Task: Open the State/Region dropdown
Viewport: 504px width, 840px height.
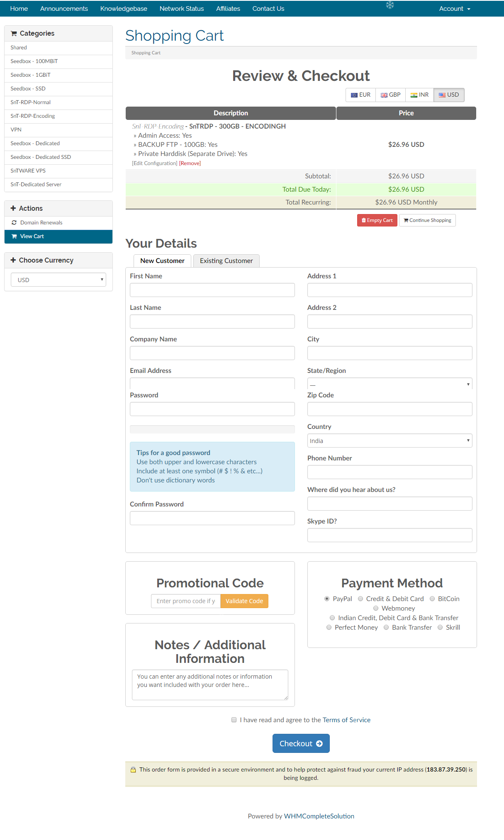Action: [x=390, y=384]
